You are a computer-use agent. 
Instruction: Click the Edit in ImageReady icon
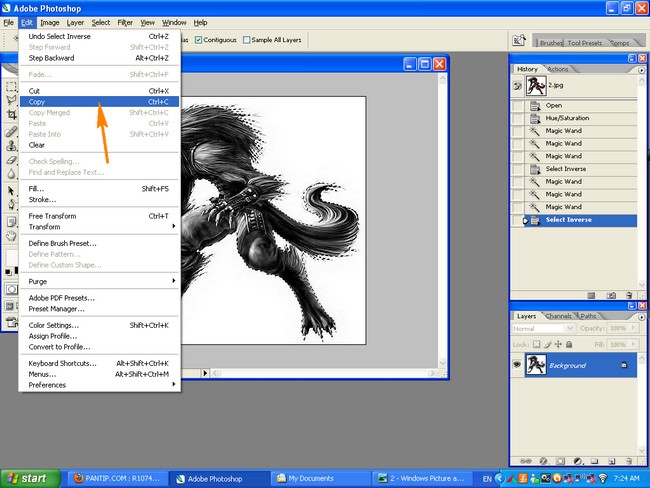pos(12,322)
